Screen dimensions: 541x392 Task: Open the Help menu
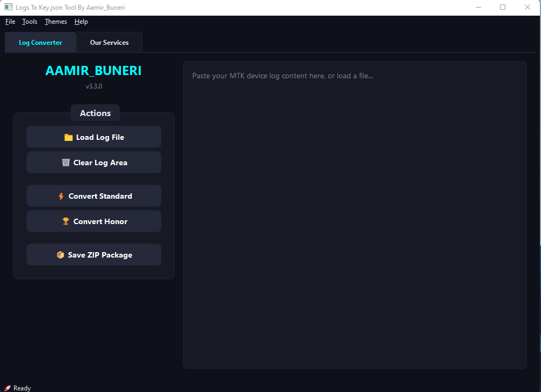(x=81, y=22)
